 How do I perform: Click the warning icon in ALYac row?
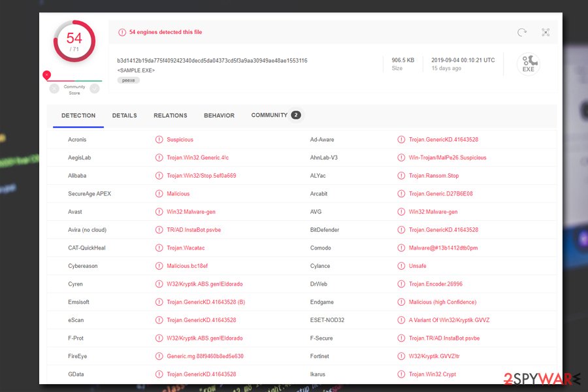tap(401, 176)
